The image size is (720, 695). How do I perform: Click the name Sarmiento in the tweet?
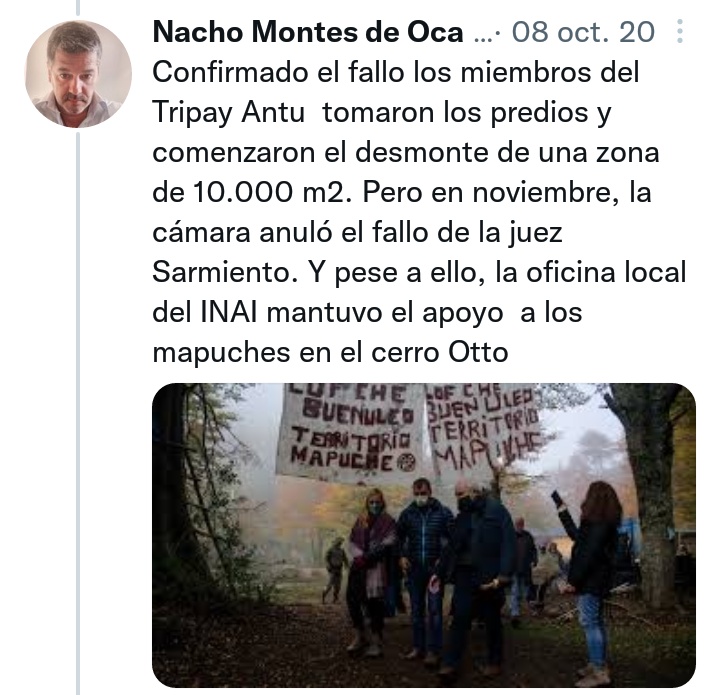[222, 272]
